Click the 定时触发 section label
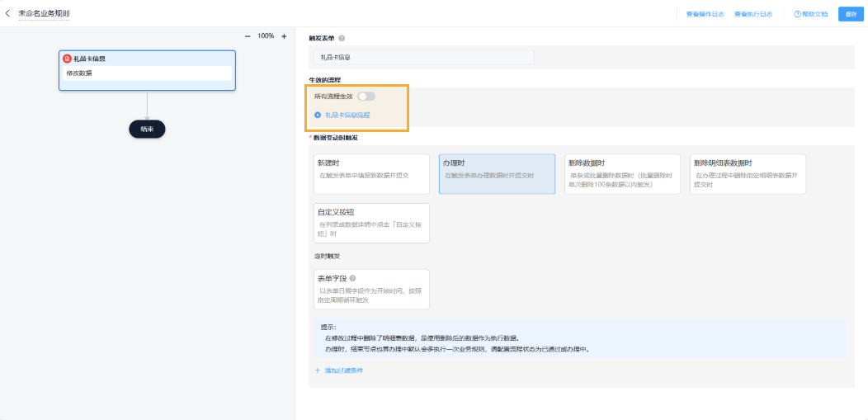This screenshot has height=420, width=868. pyautogui.click(x=326, y=257)
